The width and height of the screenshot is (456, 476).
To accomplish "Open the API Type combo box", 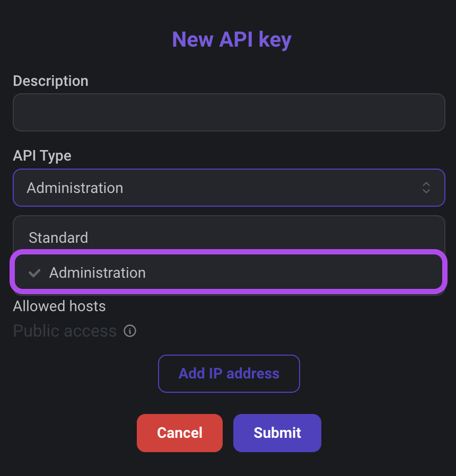I will pos(229,188).
